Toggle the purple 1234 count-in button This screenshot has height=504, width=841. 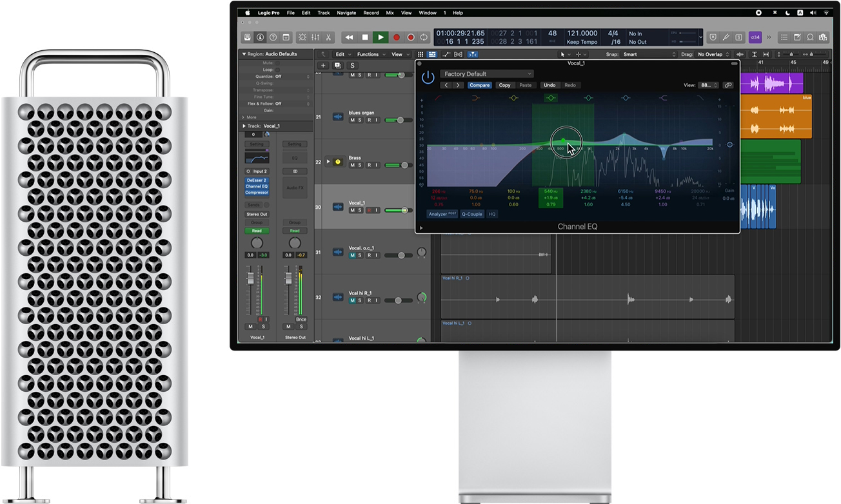click(x=755, y=37)
